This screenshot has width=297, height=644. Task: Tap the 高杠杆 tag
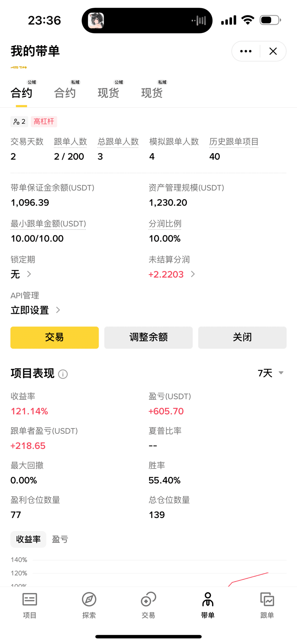[x=44, y=122]
